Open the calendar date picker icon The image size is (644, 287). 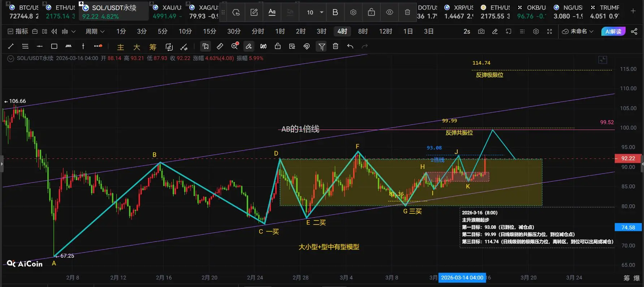[x=35, y=31]
